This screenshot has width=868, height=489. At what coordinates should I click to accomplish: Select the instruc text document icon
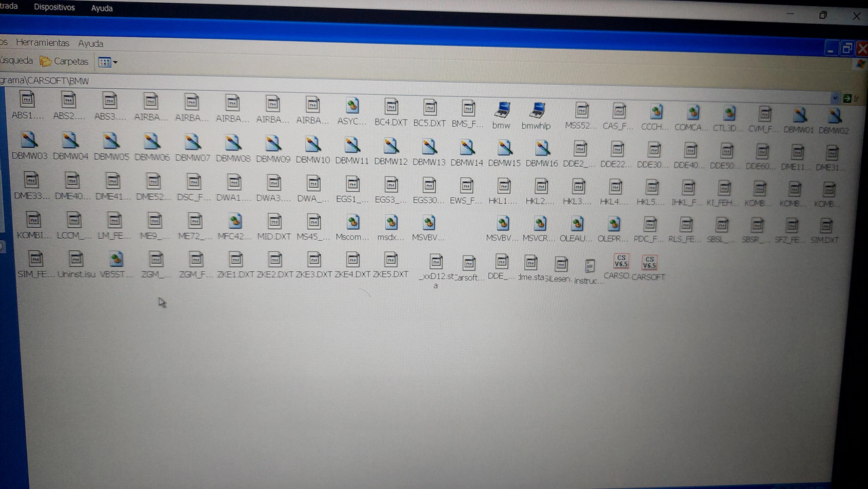pyautogui.click(x=589, y=267)
